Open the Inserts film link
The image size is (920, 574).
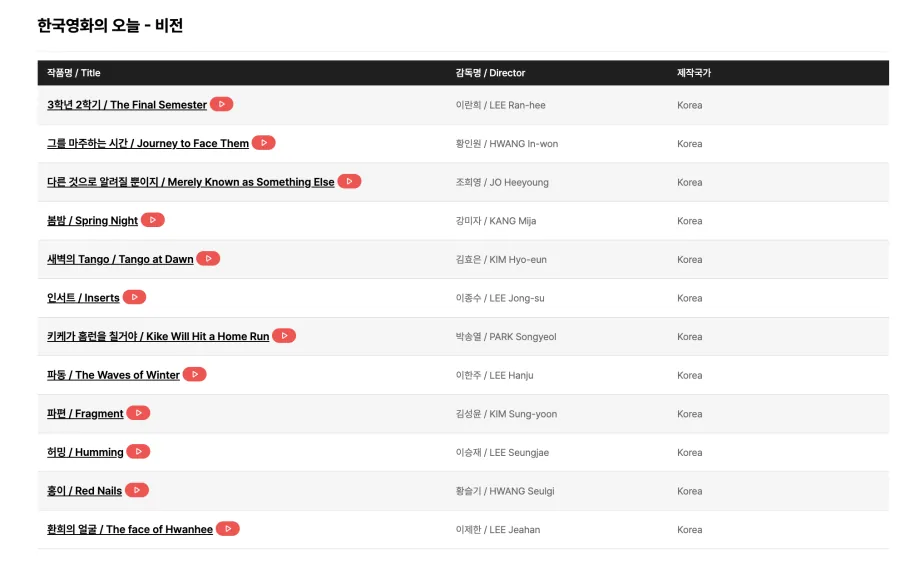(83, 298)
